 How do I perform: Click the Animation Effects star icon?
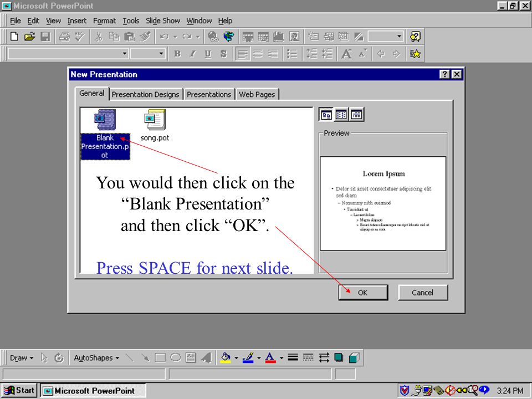point(415,54)
